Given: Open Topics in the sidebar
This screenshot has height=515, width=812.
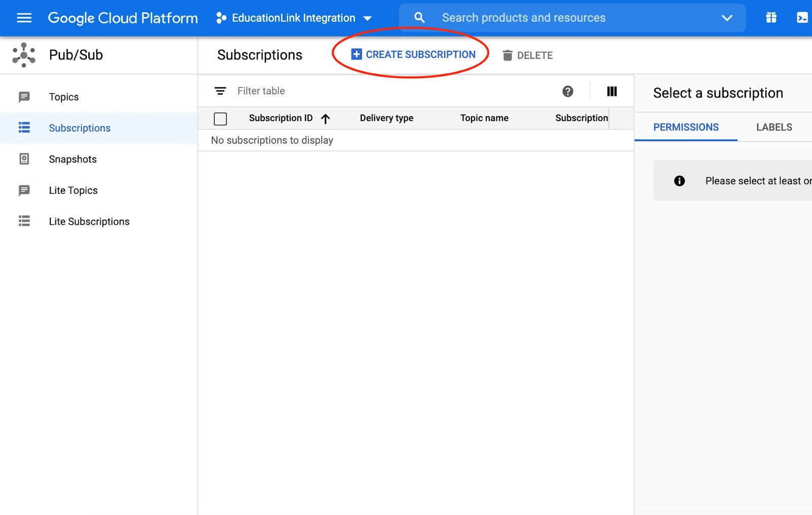Looking at the screenshot, I should (x=99, y=97).
